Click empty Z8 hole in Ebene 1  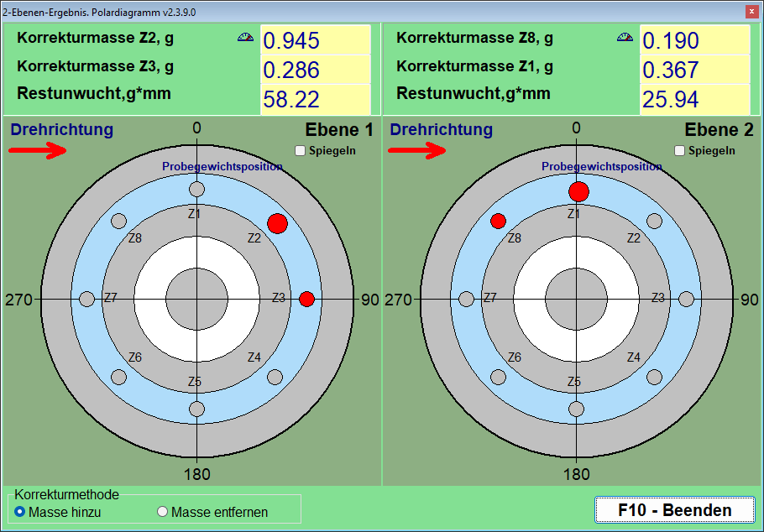[119, 222]
